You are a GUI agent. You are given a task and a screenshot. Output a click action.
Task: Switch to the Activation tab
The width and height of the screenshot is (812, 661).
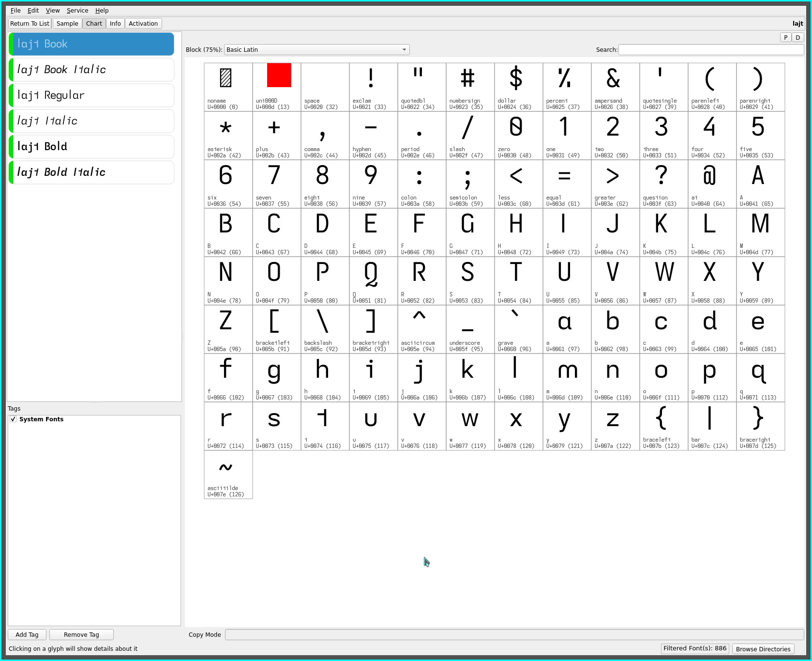[143, 23]
